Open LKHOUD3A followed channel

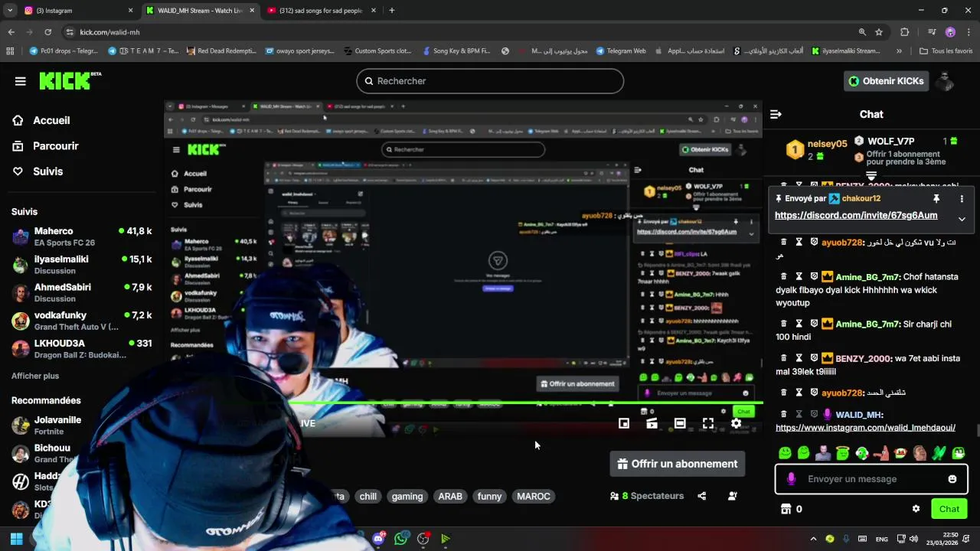point(82,349)
